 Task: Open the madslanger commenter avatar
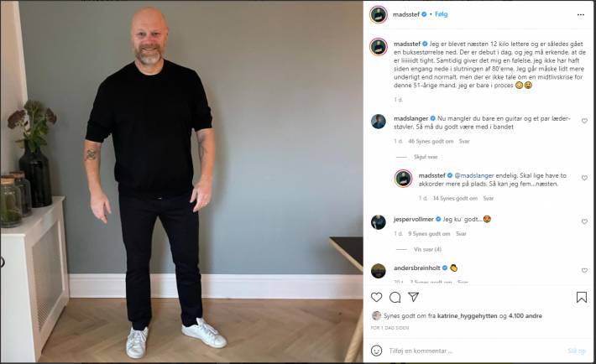pyautogui.click(x=379, y=122)
